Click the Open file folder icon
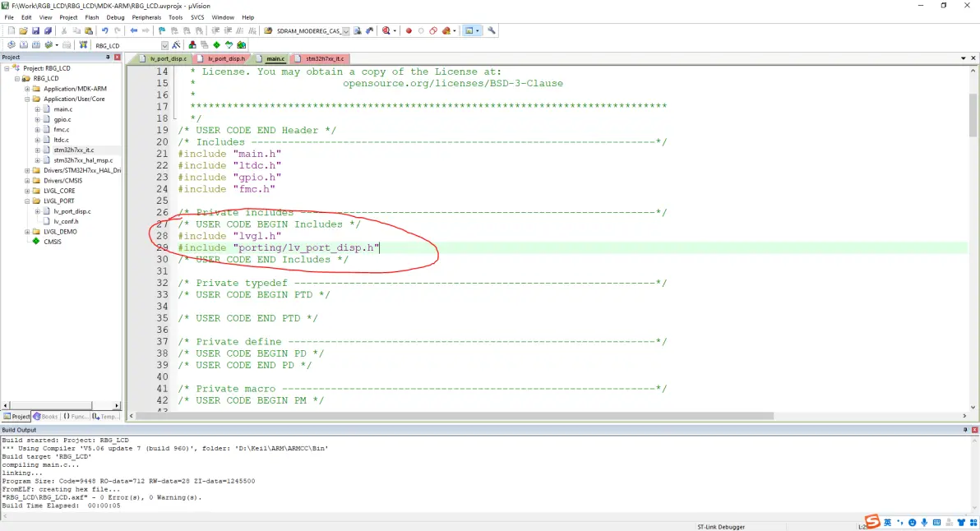This screenshot has width=980, height=531. 24,31
